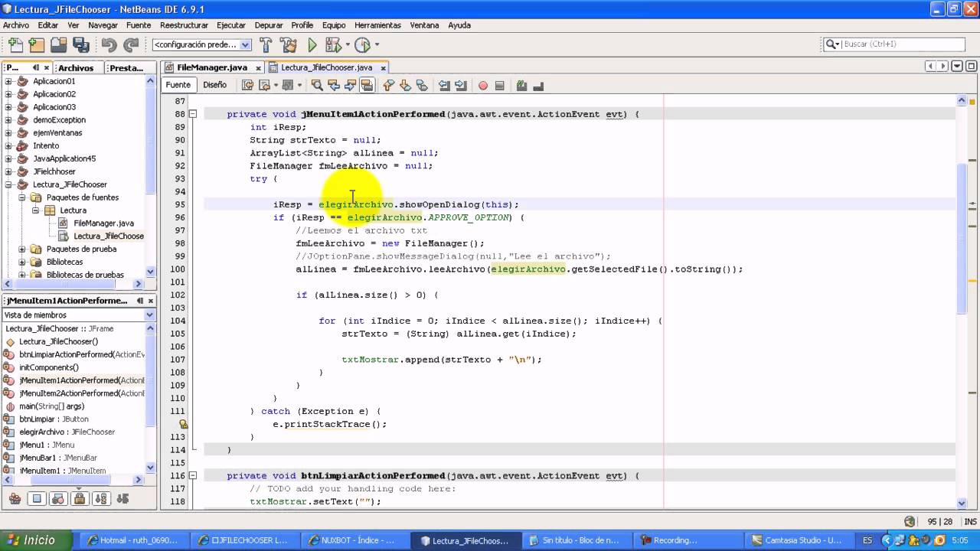Click the Undo arrow icon

click(109, 44)
